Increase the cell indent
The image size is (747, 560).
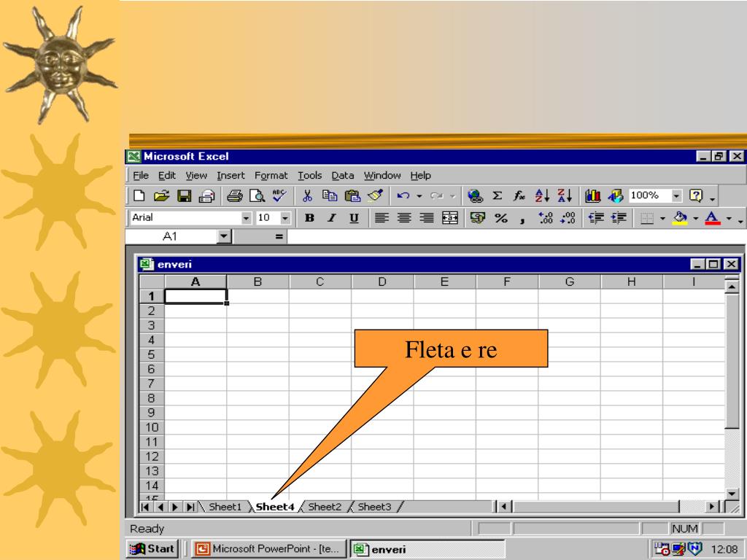(x=619, y=218)
